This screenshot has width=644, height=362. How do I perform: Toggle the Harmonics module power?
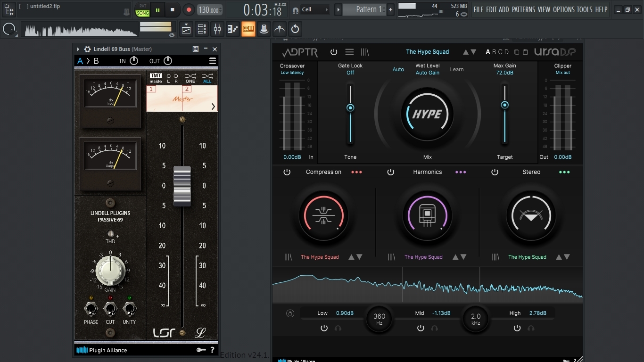pos(391,172)
